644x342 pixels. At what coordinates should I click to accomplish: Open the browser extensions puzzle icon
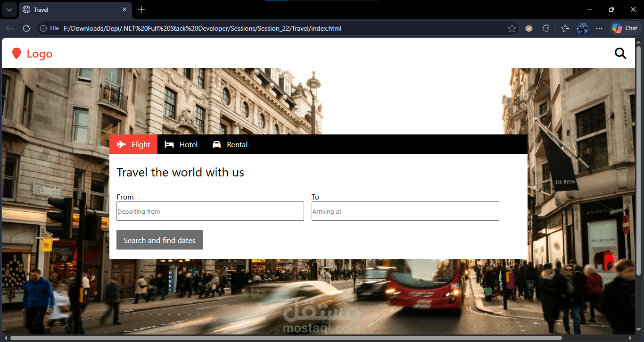coord(546,28)
